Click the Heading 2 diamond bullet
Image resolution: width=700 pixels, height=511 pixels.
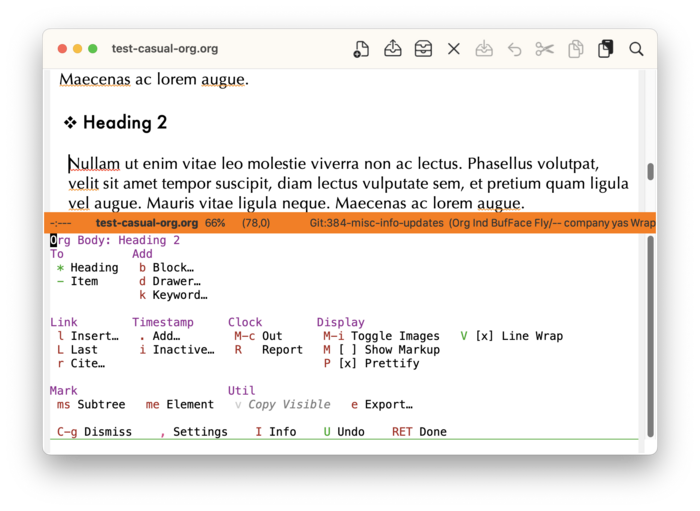click(70, 122)
